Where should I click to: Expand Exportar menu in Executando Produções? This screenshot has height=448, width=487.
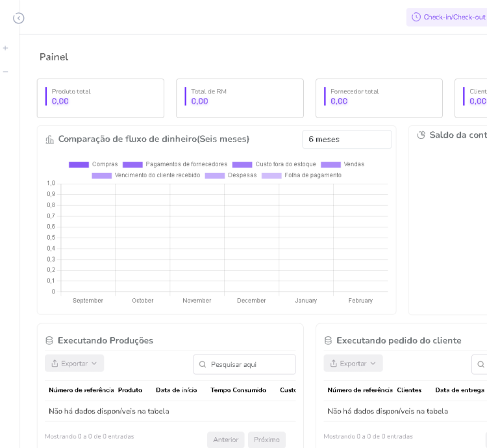(x=74, y=364)
